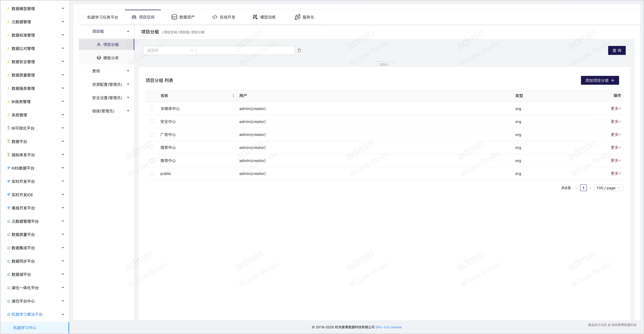Screen dimensions: 644x334
Task: Open the GPL-3.0 License link
Action: point(388,327)
